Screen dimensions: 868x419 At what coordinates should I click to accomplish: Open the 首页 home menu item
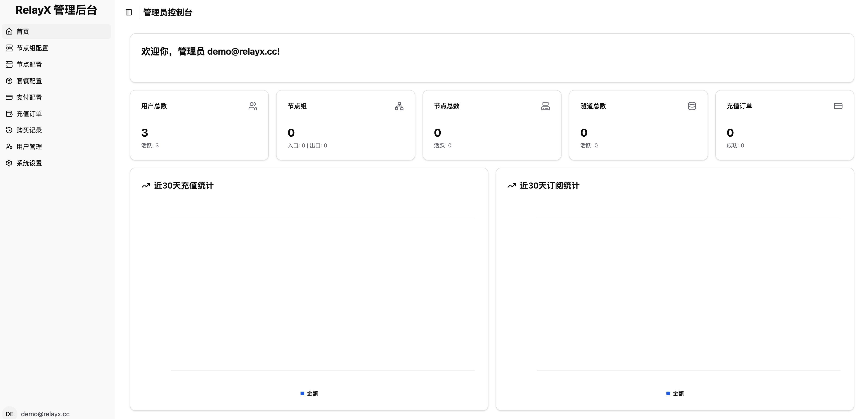click(x=23, y=31)
